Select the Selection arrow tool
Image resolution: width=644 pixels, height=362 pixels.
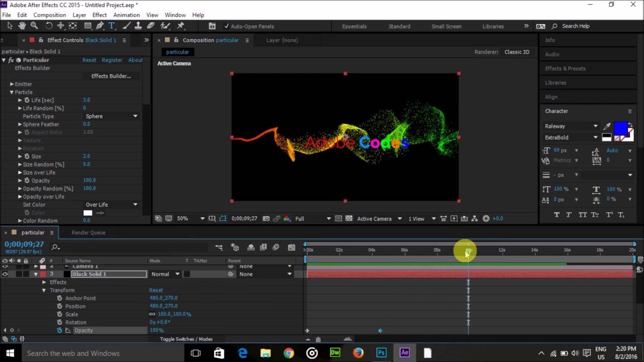[x=10, y=26]
